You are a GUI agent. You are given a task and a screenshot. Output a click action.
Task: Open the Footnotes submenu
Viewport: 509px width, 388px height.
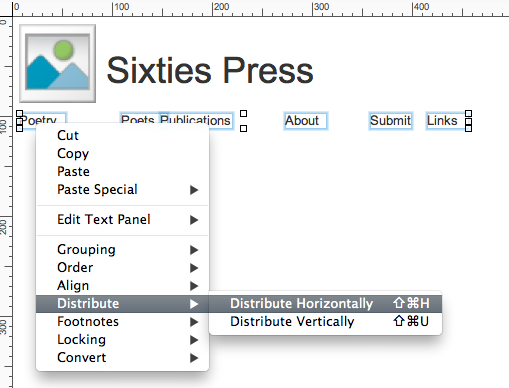122,322
